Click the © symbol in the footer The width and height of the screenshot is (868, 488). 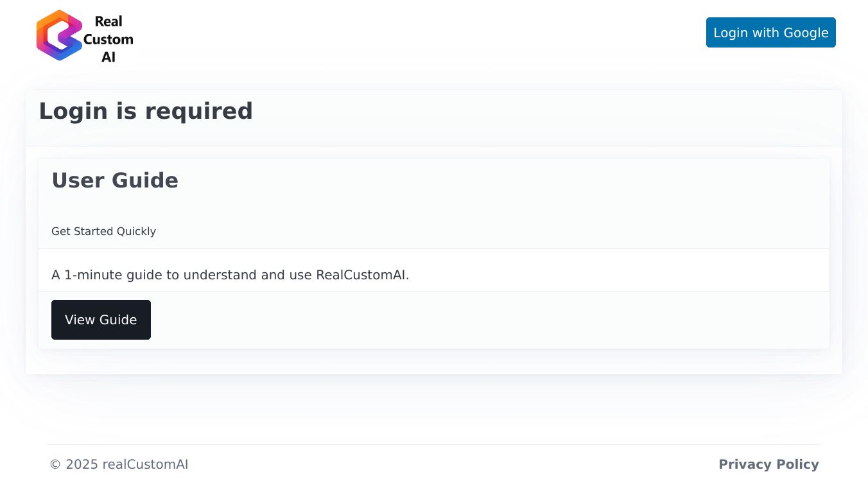point(55,464)
